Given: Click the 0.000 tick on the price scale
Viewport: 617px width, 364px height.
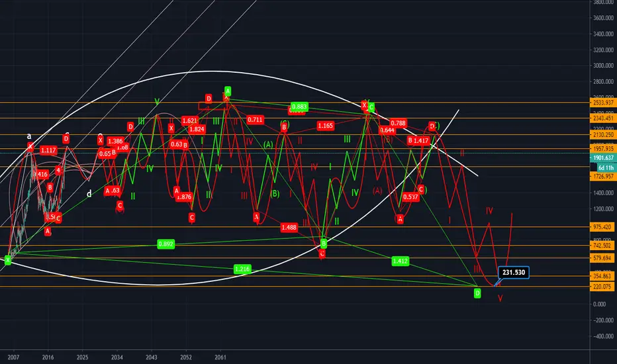Looking at the screenshot, I should 600,304.
